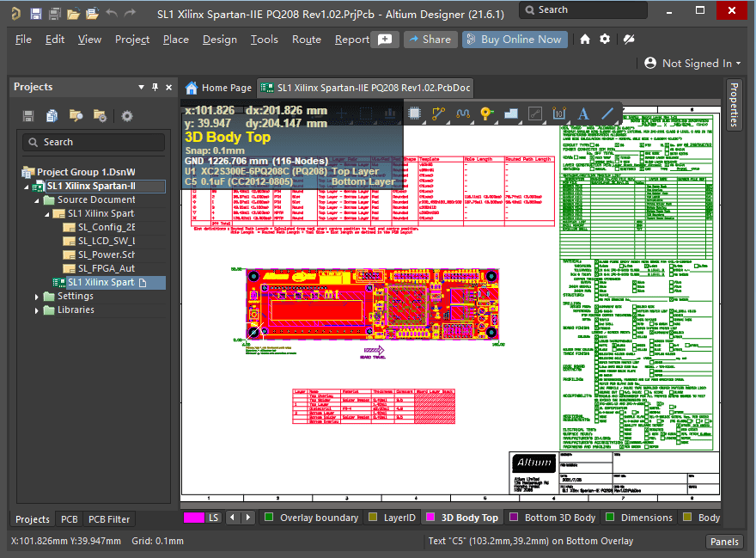Click the title bar Search field

(x=583, y=9)
